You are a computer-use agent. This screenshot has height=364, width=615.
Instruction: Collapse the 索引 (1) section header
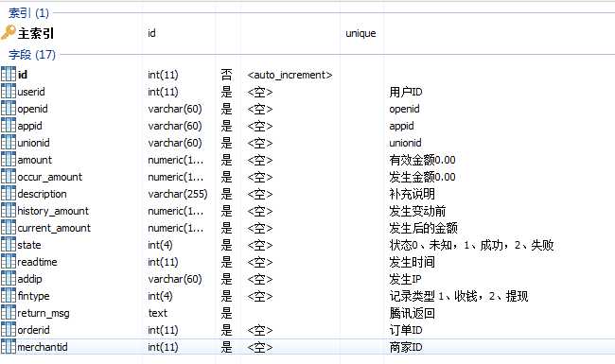tap(28, 13)
